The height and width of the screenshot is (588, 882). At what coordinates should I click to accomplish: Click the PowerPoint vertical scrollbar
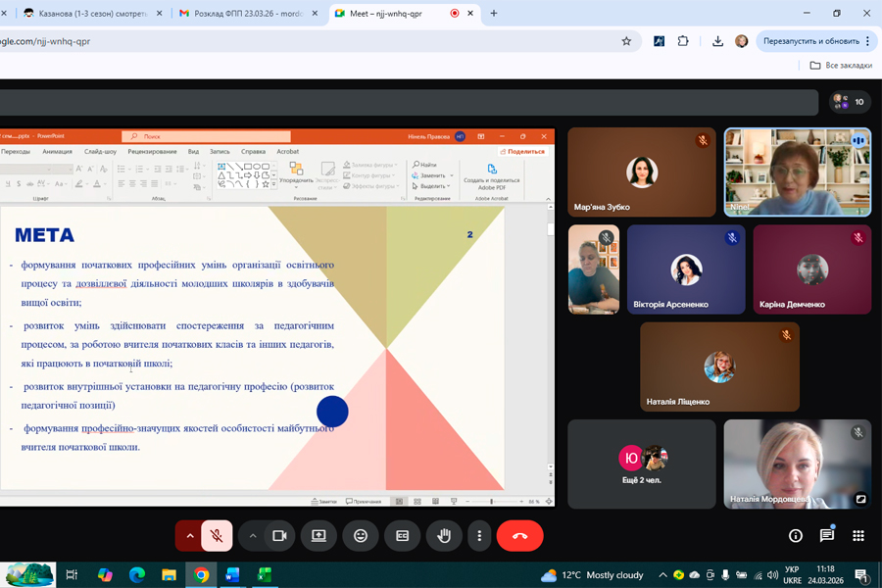coord(550,337)
